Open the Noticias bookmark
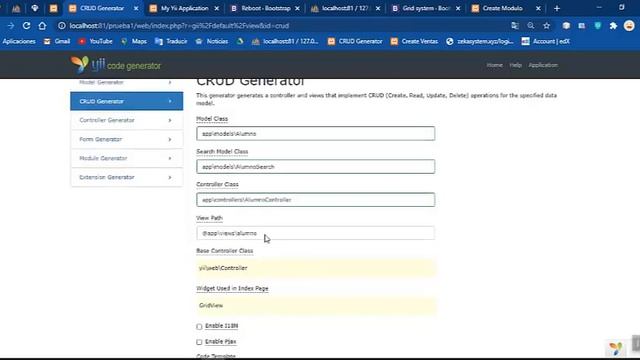 point(212,41)
